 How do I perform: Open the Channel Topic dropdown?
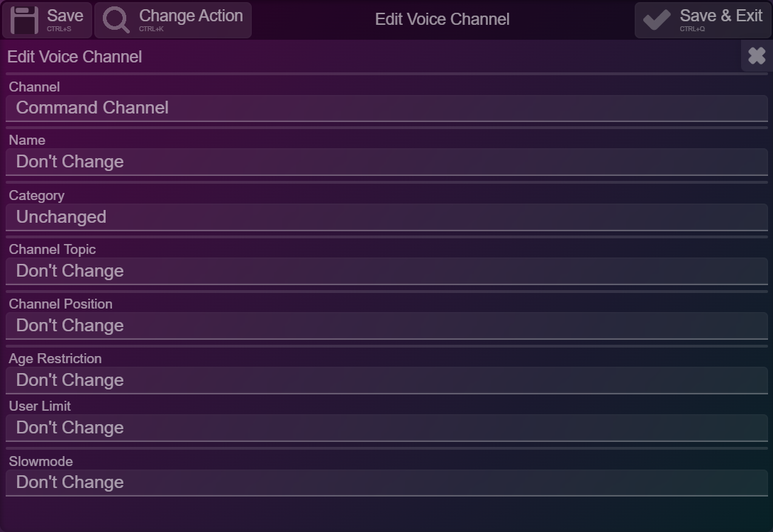point(386,271)
